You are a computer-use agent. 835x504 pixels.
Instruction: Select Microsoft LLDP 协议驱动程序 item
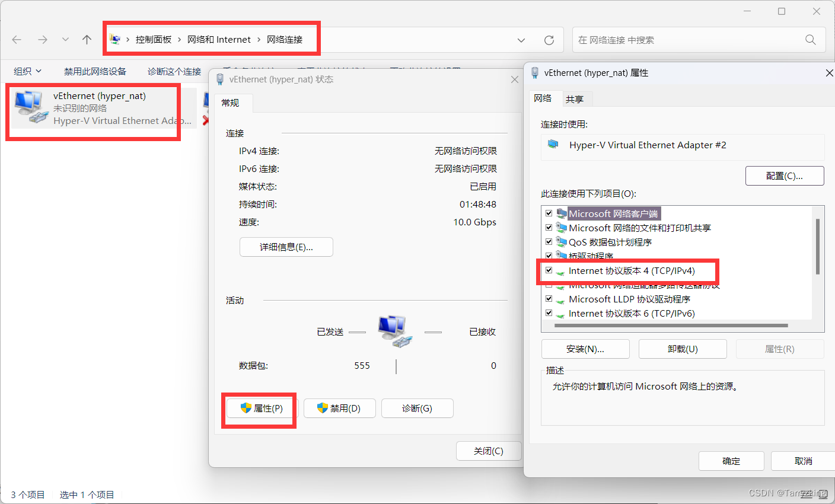(x=629, y=299)
